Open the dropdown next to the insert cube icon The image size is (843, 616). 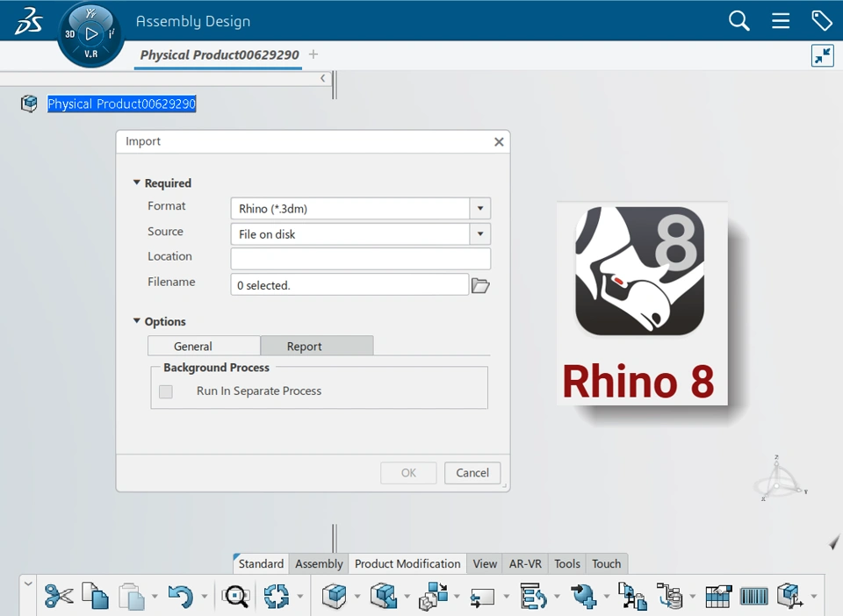pos(407,596)
